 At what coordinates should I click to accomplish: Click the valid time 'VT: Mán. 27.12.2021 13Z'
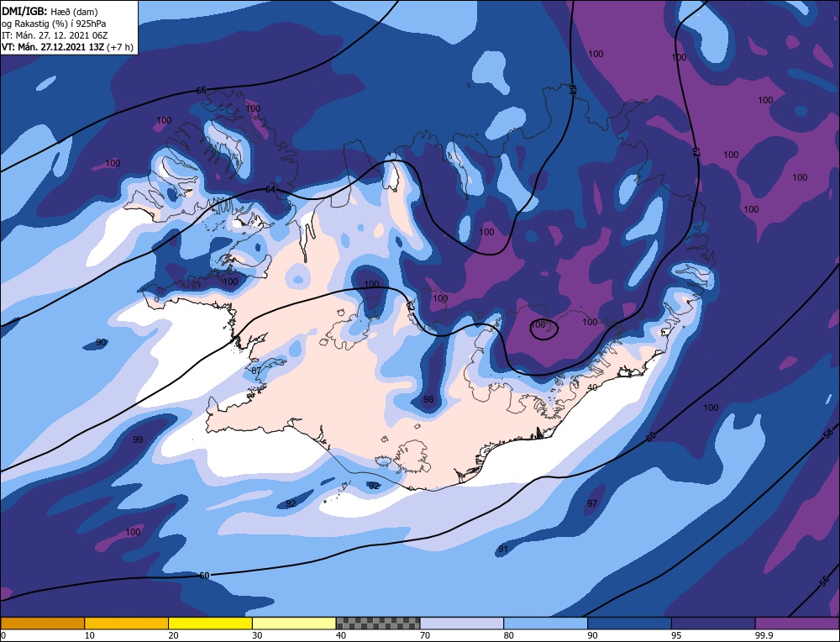[53, 47]
